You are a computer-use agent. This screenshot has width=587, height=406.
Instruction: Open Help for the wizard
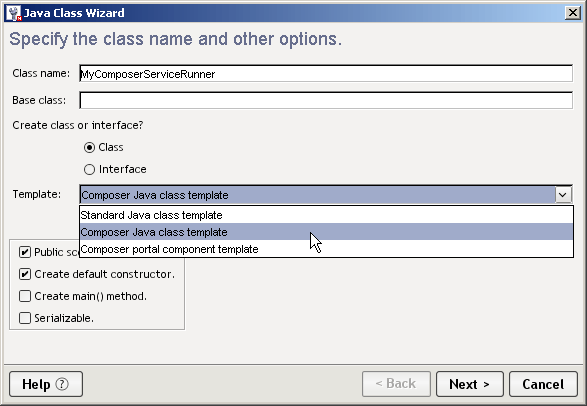pos(46,384)
